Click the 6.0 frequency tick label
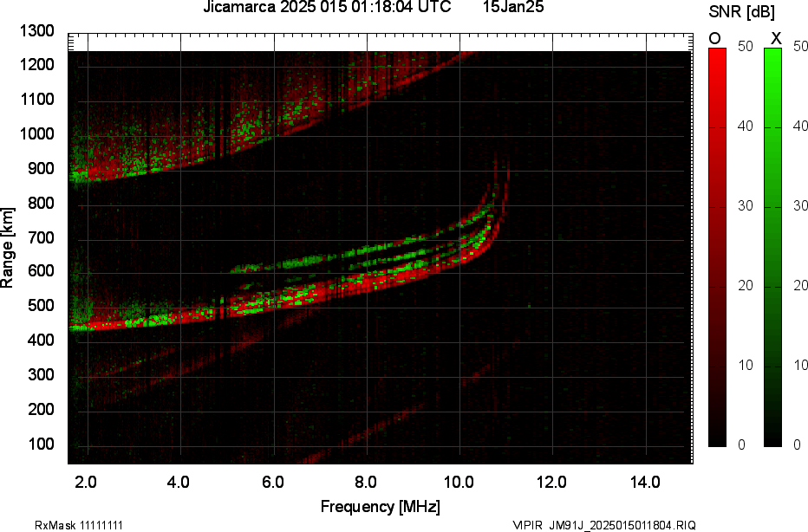The image size is (808, 532). point(272,482)
